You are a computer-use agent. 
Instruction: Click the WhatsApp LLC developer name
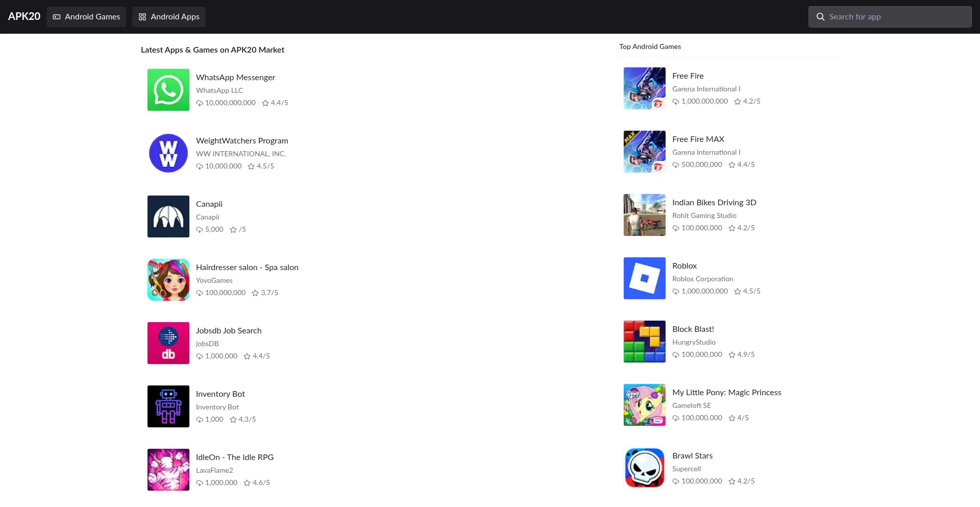[219, 90]
